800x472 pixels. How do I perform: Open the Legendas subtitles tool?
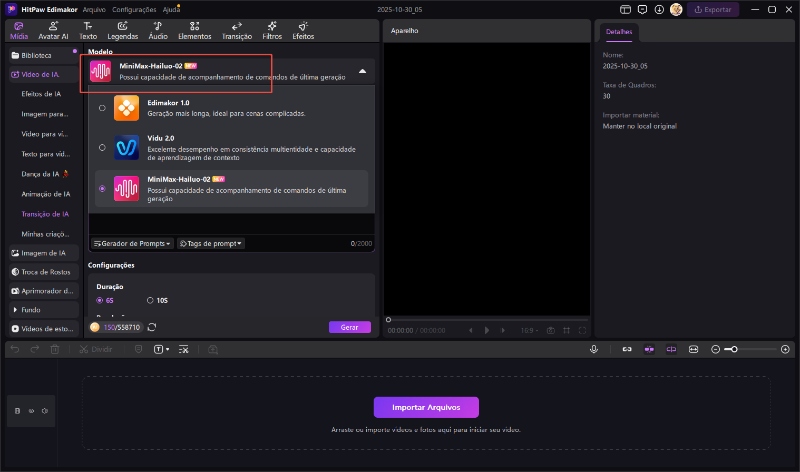tap(121, 29)
